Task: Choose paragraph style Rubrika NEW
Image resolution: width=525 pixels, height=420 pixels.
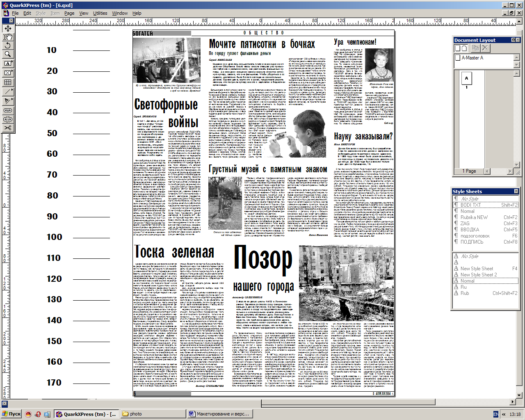Action: 486,217
